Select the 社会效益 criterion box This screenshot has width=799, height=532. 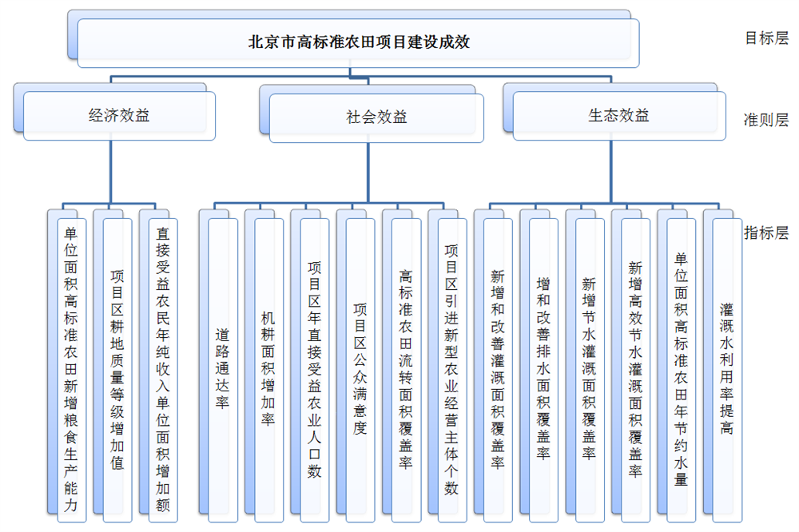click(x=376, y=117)
